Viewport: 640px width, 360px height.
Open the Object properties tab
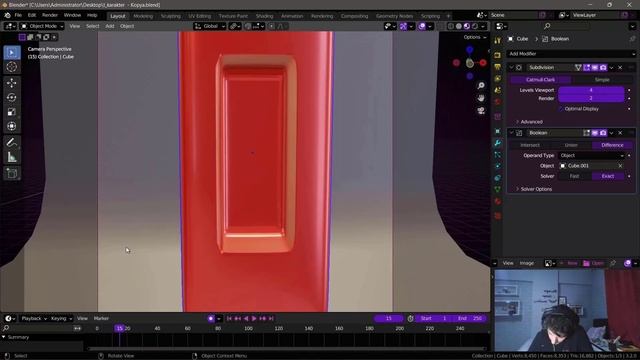[498, 131]
